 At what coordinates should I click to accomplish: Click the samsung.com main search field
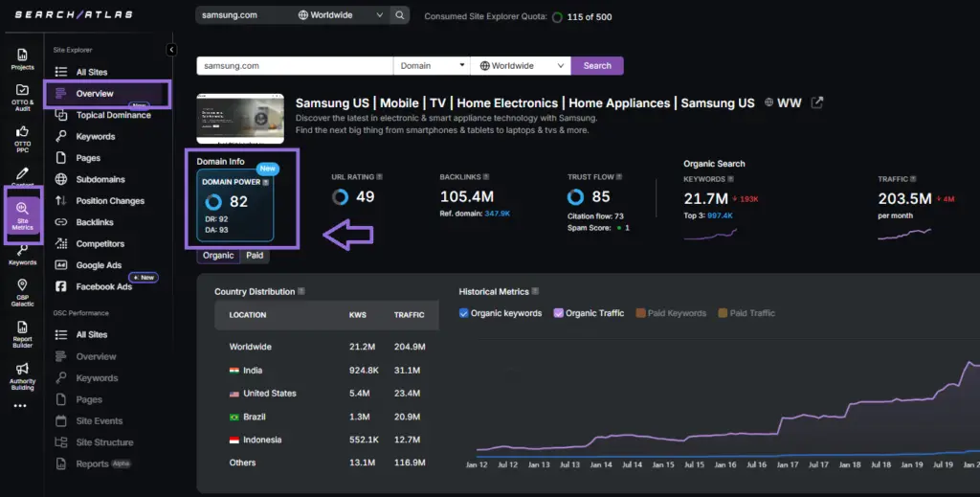pos(295,66)
